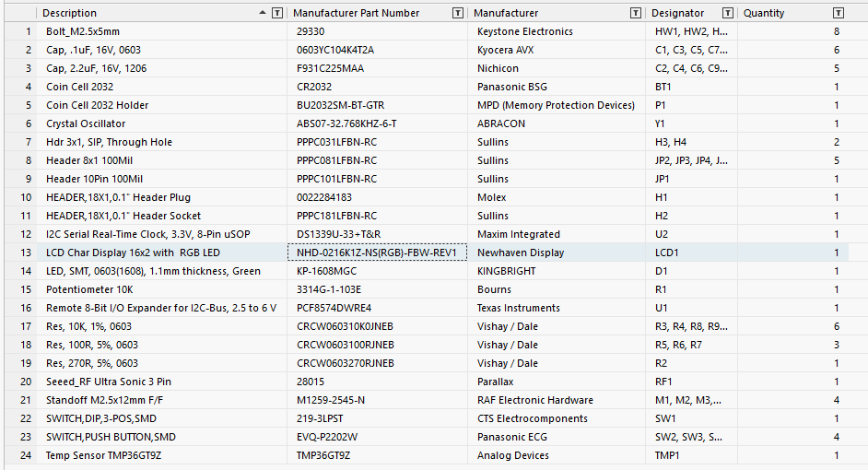Viewport: 868px width, 470px height.
Task: Open the Quantity column filter icon
Action: [839, 13]
